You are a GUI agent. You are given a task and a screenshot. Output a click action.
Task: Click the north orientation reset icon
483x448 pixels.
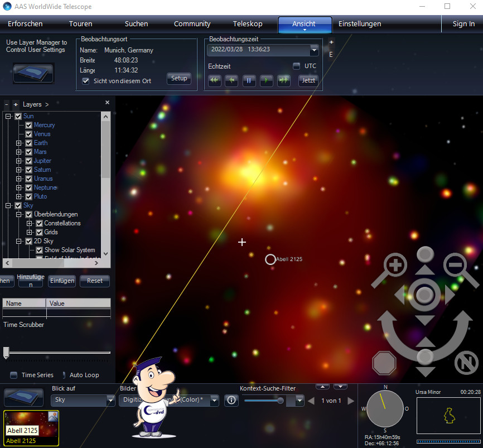click(466, 363)
